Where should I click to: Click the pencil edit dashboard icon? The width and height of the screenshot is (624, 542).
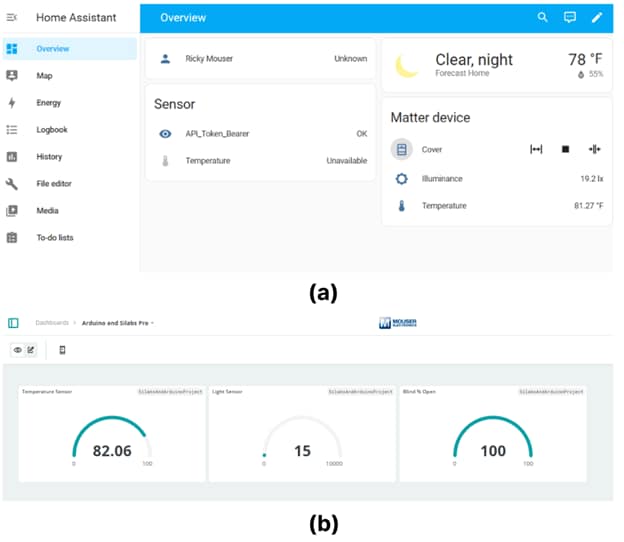[x=597, y=17]
